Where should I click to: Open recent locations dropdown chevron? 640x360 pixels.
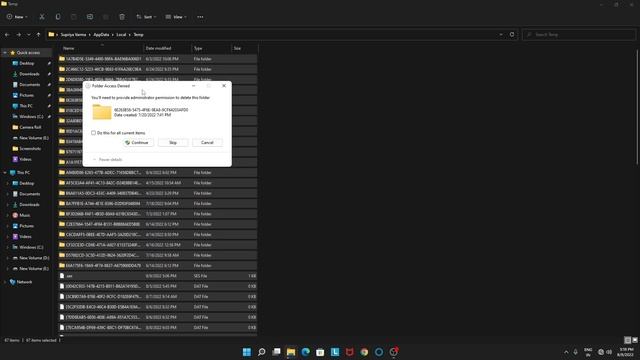point(29,35)
